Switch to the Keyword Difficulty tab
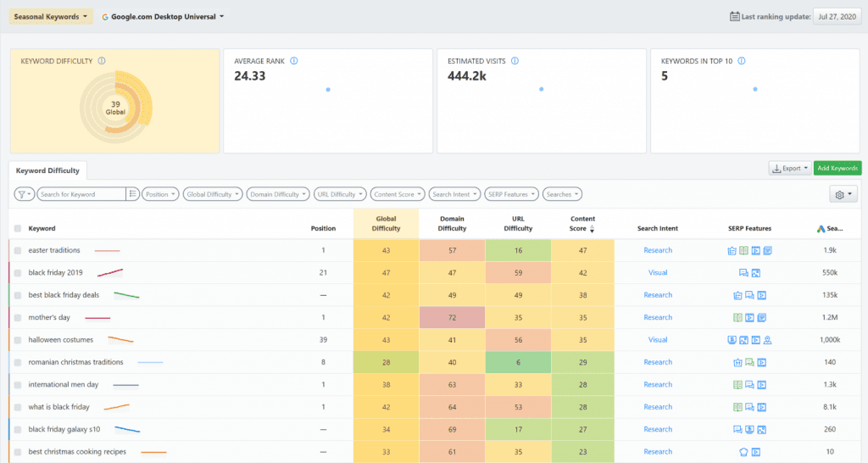Image resolution: width=868 pixels, height=463 pixels. pyautogui.click(x=47, y=170)
